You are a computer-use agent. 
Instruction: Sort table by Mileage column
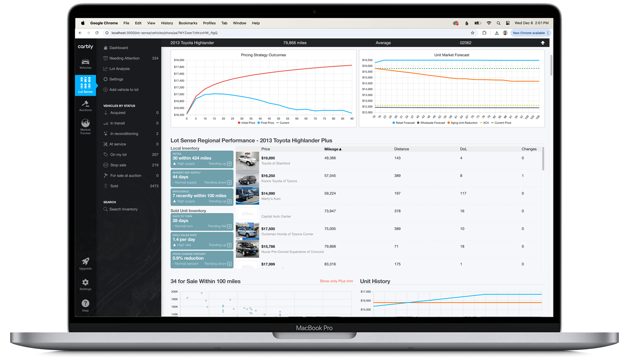[333, 149]
